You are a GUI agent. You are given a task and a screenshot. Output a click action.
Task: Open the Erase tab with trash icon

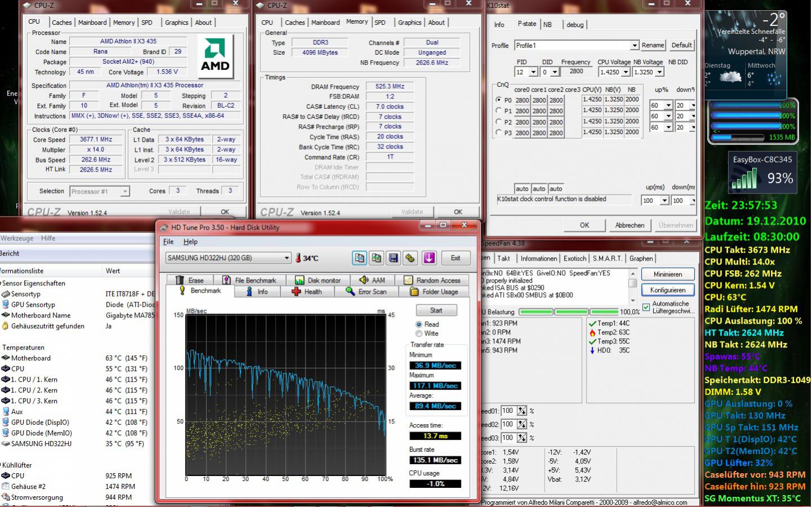pos(189,280)
